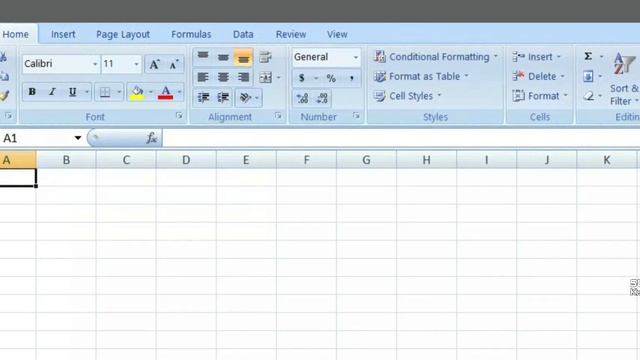Decrease font size with Shrink Font icon
This screenshot has height=360, width=640.
[174, 64]
